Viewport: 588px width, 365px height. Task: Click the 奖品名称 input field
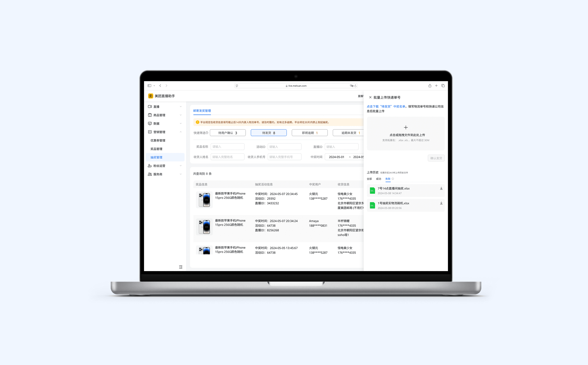(x=227, y=147)
